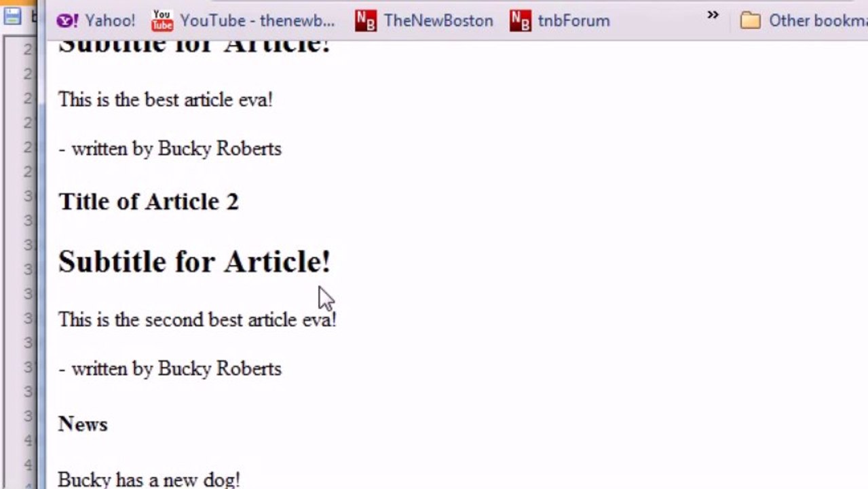Open the Other bookmarks folder
Screen dimensions: 868x489
pos(804,20)
